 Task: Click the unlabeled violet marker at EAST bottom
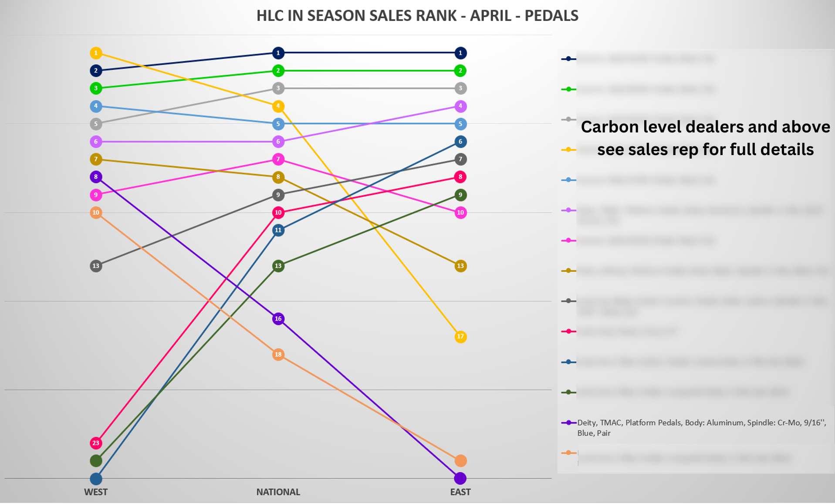pos(460,478)
